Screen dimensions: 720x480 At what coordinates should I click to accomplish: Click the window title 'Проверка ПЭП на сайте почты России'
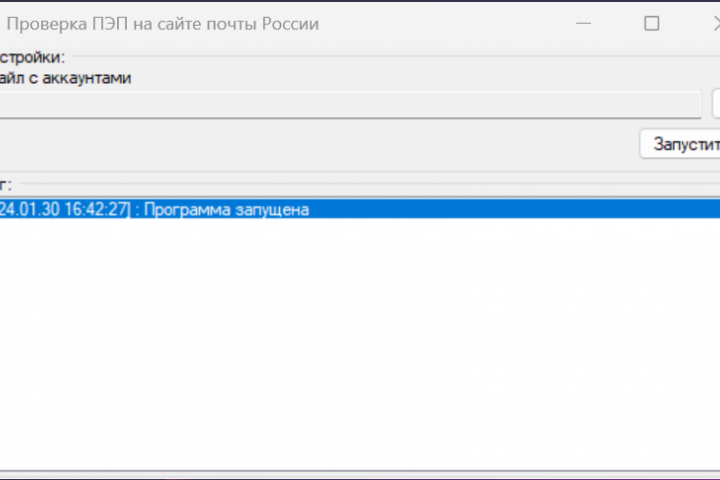(163, 24)
